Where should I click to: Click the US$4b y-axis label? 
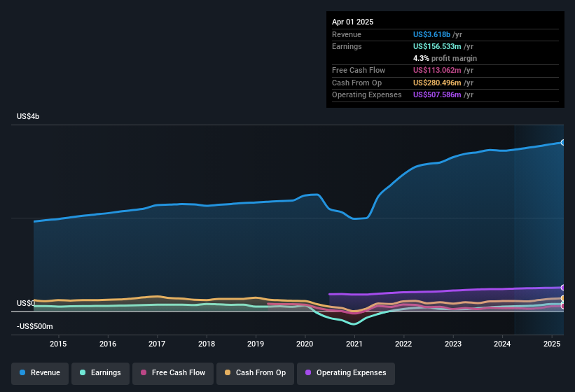click(x=28, y=116)
